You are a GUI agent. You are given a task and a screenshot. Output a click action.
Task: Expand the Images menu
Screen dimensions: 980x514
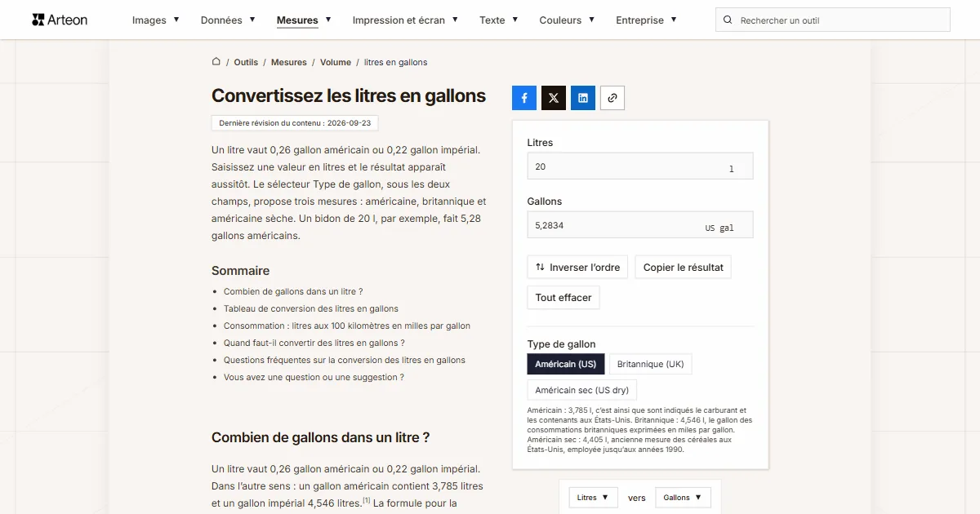tap(156, 20)
